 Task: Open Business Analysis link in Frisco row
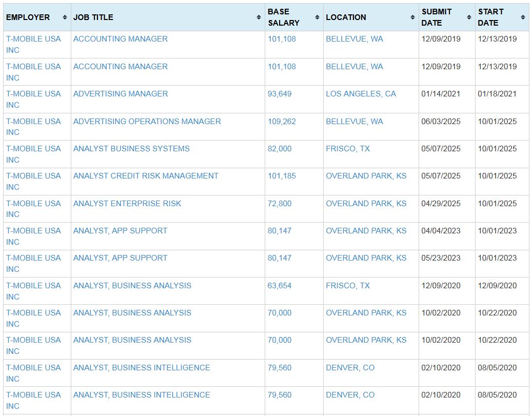click(x=132, y=286)
